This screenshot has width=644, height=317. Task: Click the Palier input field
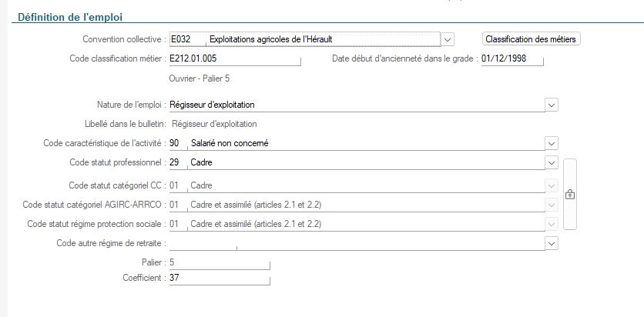tap(220, 262)
